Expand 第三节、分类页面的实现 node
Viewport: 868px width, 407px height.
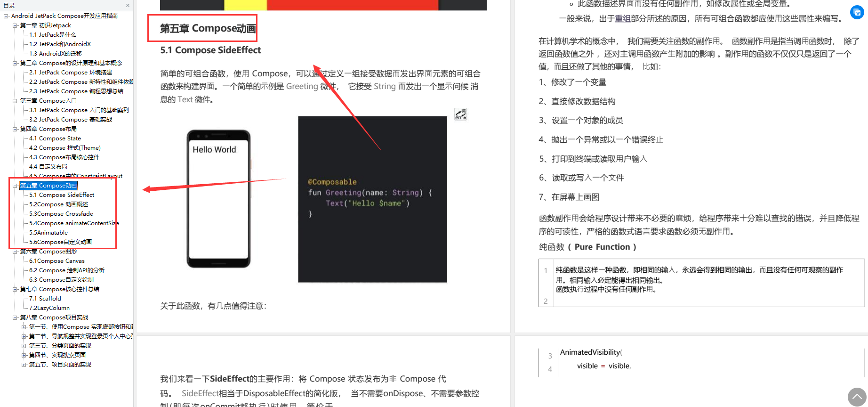point(24,346)
